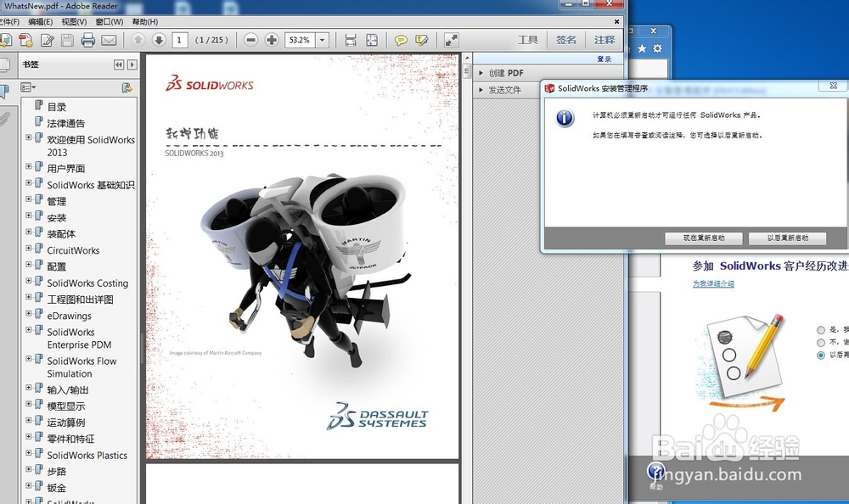Click the create PDF online toolbar icon
The image size is (849, 504).
25,40
